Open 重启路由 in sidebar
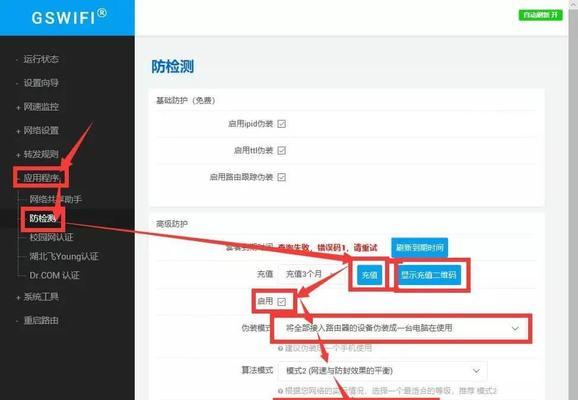 click(41, 320)
